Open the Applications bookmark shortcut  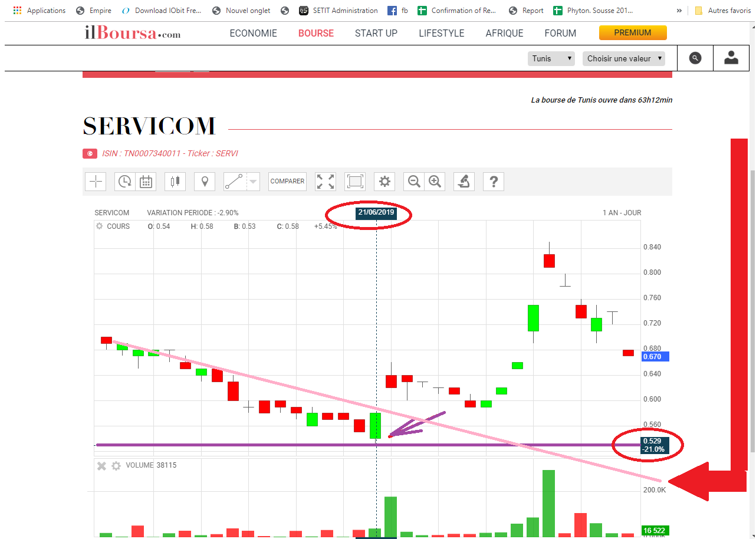click(40, 11)
